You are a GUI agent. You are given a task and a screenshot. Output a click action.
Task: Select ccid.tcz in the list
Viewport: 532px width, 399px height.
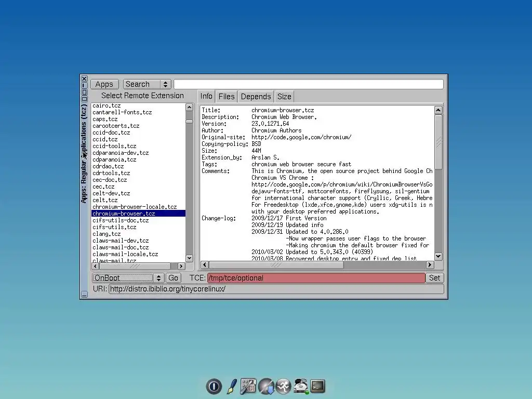coord(138,139)
